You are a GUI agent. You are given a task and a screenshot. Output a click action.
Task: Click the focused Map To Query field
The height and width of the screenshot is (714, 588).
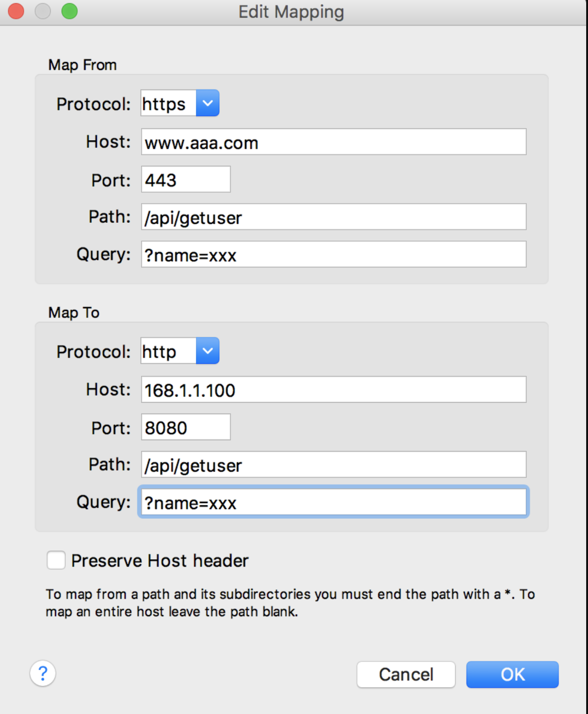click(x=333, y=502)
